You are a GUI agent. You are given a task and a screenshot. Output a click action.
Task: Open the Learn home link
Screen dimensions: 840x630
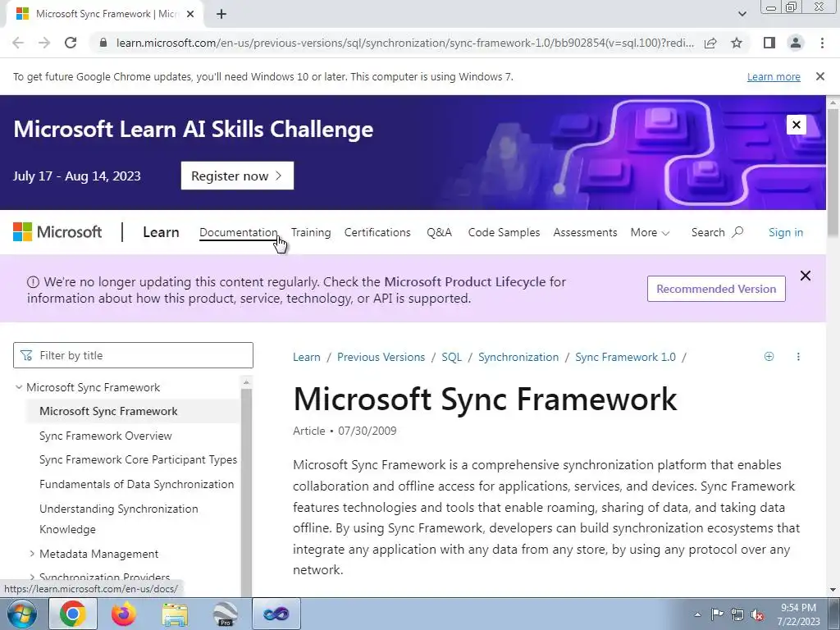click(x=161, y=232)
